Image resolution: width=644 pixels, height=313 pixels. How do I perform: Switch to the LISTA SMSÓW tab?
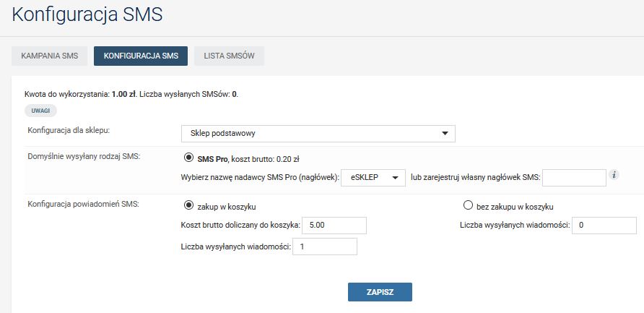coord(229,56)
